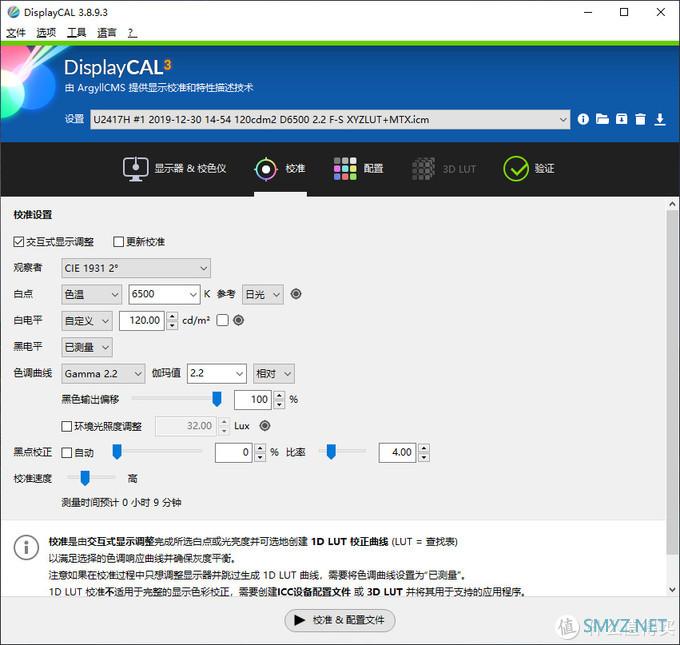Enable ambient light level adjustment checkbox
The height and width of the screenshot is (645, 680).
click(x=66, y=426)
